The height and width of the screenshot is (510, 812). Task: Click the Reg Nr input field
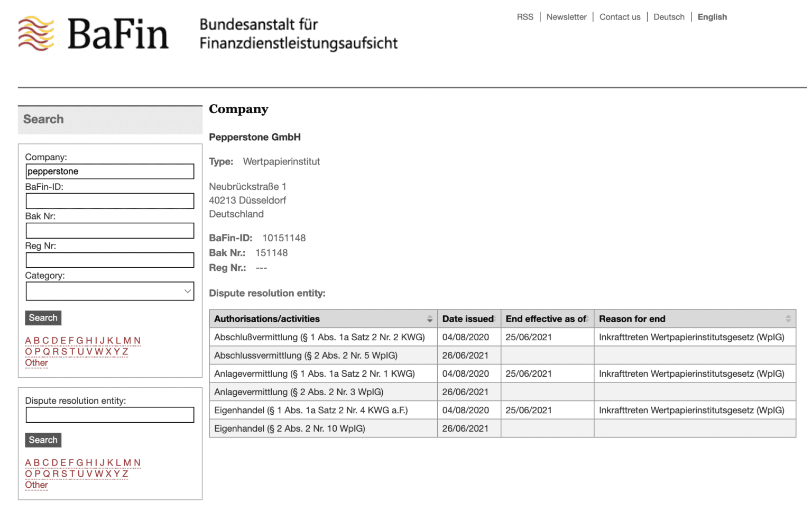109,260
